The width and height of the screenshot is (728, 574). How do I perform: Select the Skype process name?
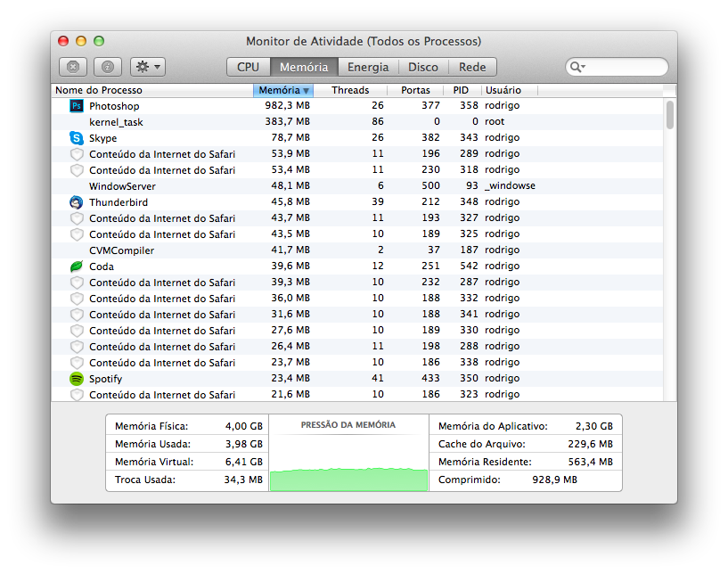coord(103,138)
